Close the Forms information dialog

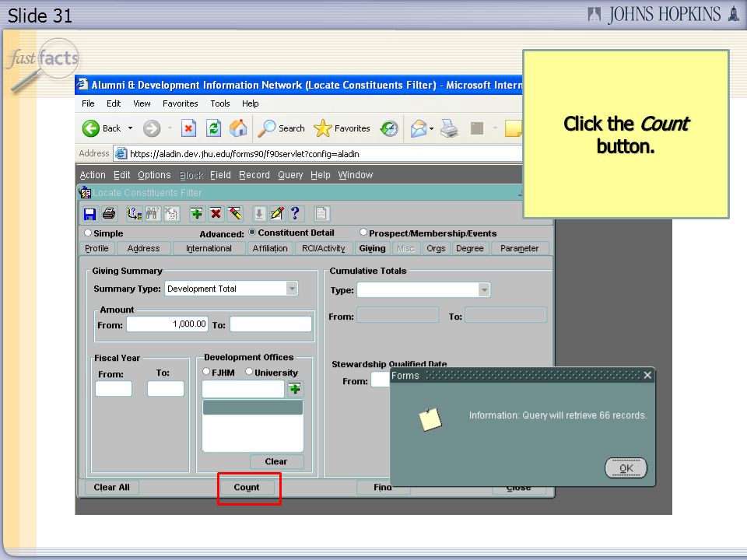647,375
